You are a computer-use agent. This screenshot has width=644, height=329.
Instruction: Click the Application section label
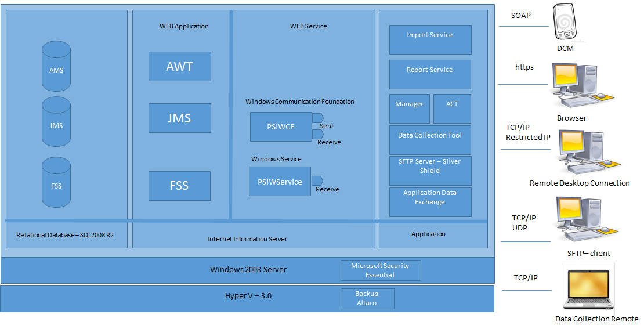coord(428,234)
